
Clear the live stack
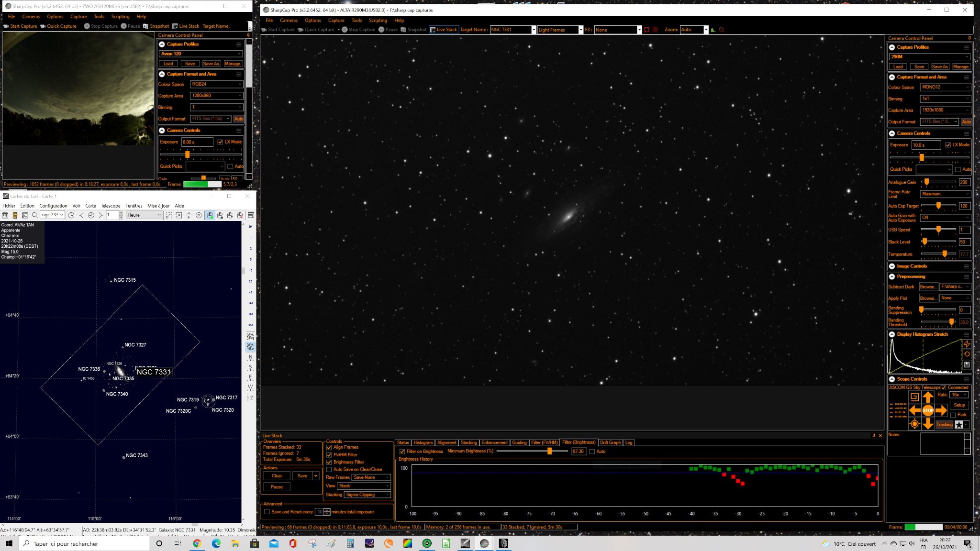(277, 476)
